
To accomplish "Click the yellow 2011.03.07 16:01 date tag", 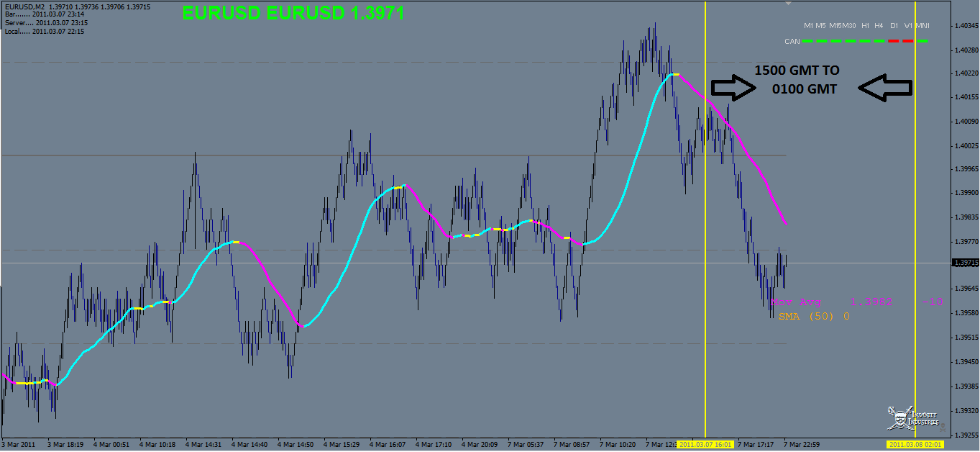I will point(705,445).
